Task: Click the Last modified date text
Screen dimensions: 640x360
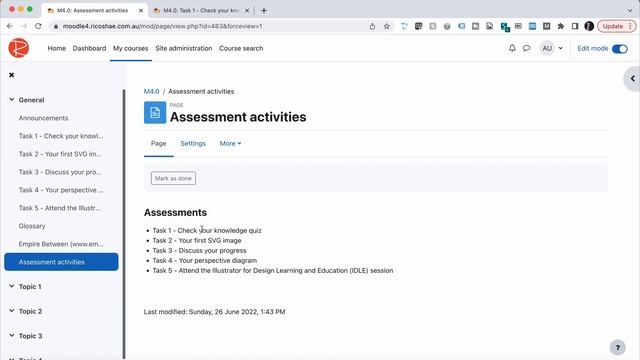Action: 214,312
